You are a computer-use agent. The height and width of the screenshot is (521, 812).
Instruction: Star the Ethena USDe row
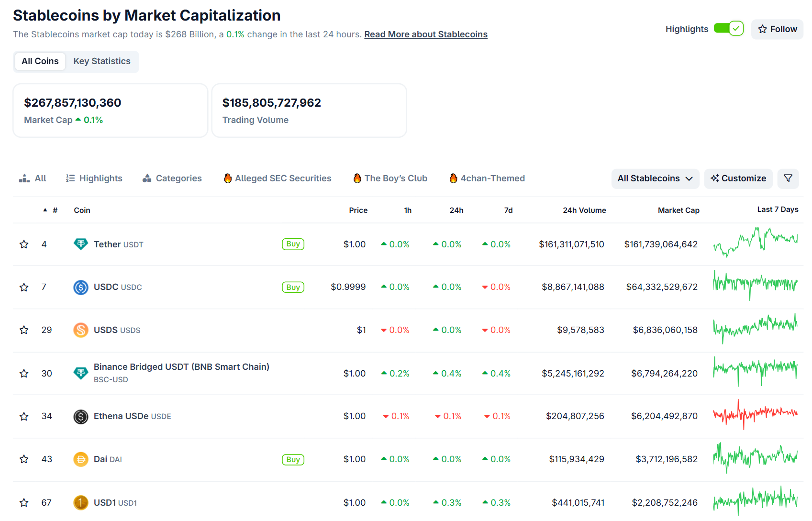24,416
